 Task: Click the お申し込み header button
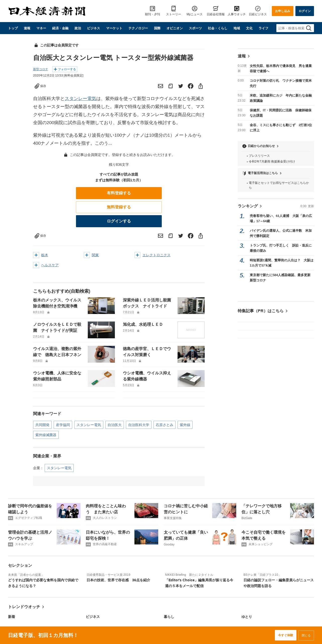283,11
